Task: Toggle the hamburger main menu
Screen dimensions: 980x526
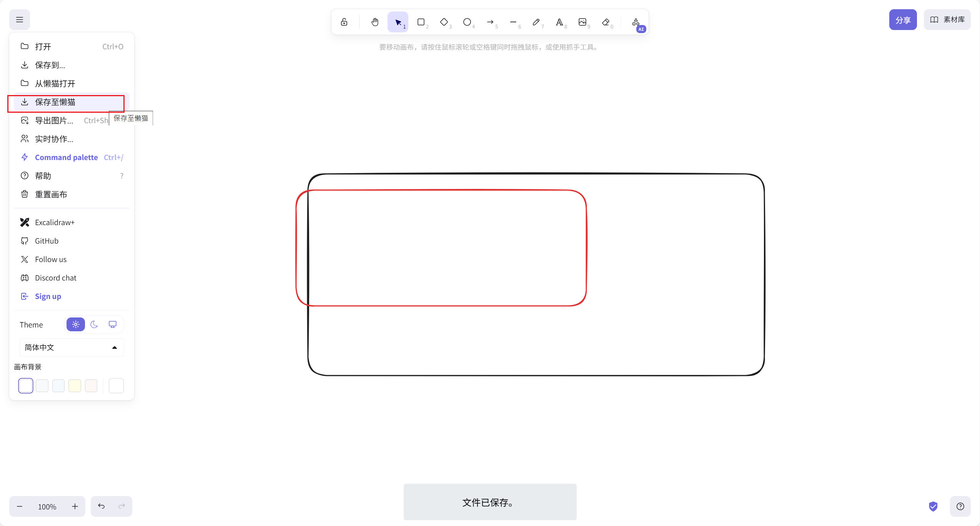Action: (x=20, y=20)
